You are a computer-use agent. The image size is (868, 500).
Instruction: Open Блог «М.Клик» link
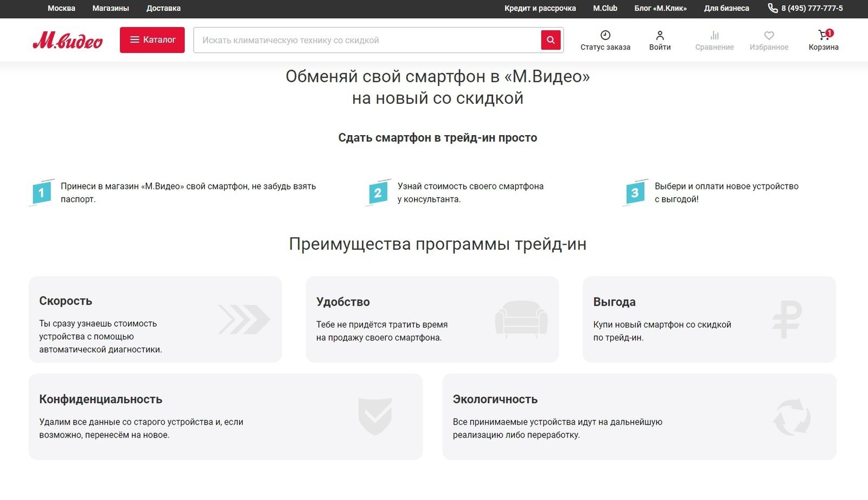coord(660,8)
